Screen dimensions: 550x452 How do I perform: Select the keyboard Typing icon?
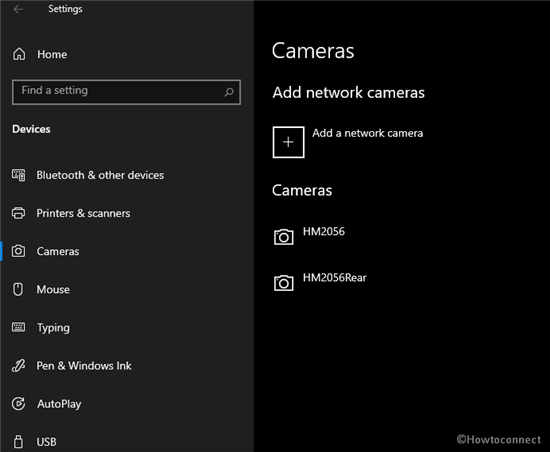click(x=19, y=327)
